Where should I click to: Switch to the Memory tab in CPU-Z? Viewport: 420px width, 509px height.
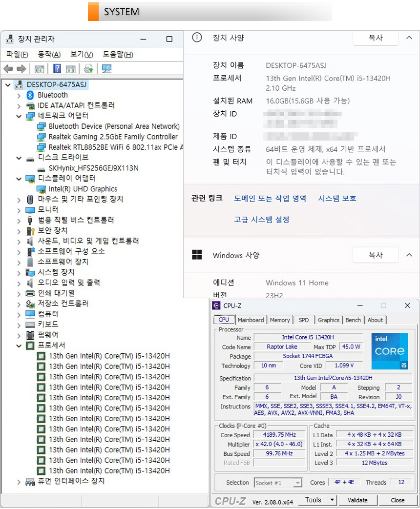coord(280,320)
